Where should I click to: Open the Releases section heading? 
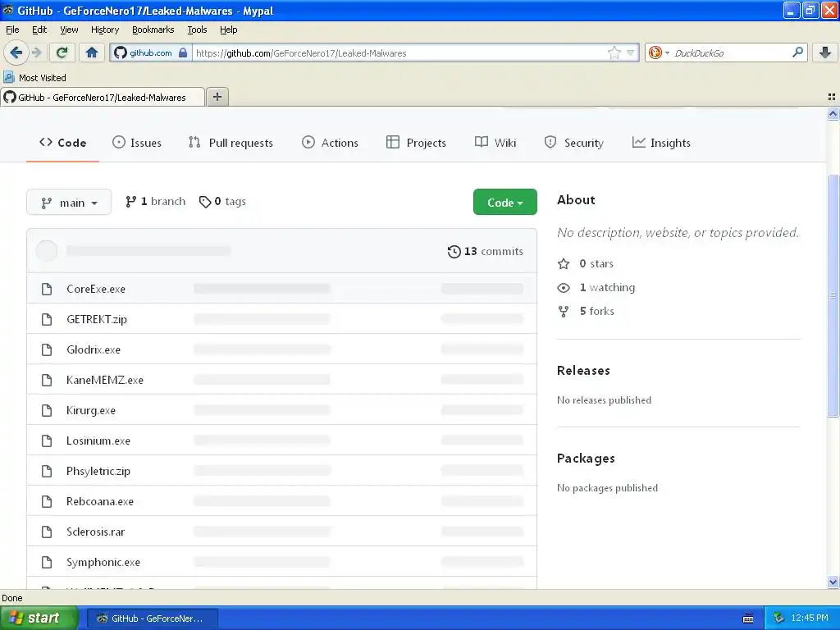click(583, 370)
